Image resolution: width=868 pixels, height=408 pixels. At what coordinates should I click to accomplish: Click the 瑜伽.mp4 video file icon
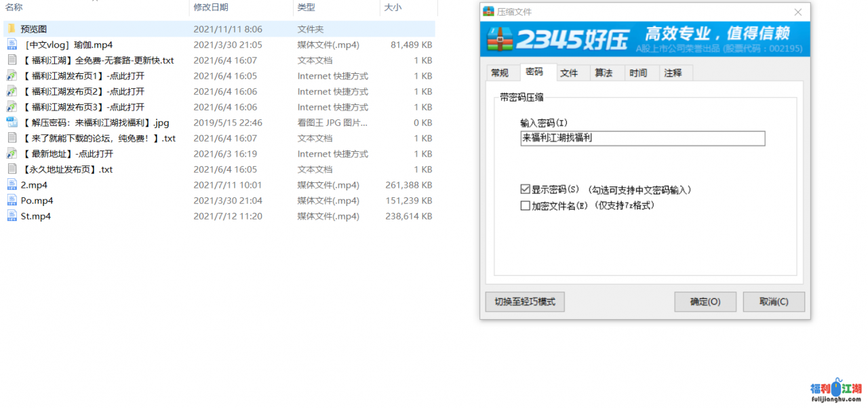(x=12, y=45)
